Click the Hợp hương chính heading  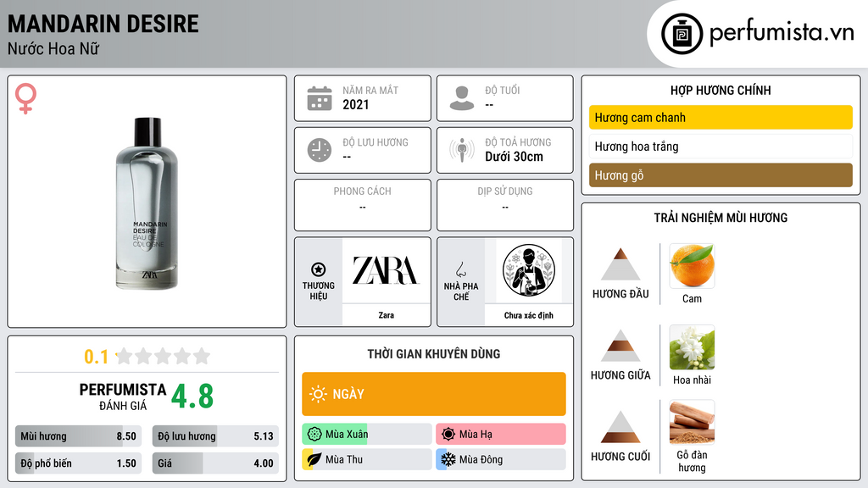coord(721,90)
